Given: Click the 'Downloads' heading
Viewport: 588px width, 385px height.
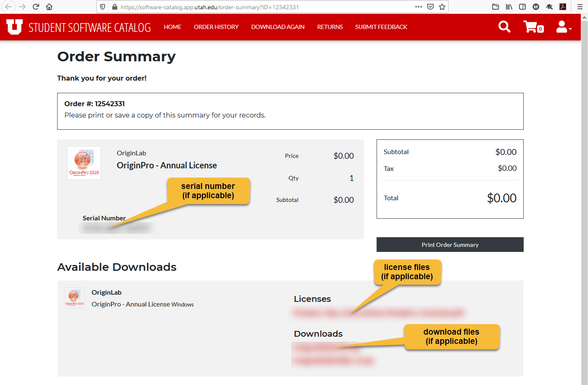Looking at the screenshot, I should pos(318,334).
